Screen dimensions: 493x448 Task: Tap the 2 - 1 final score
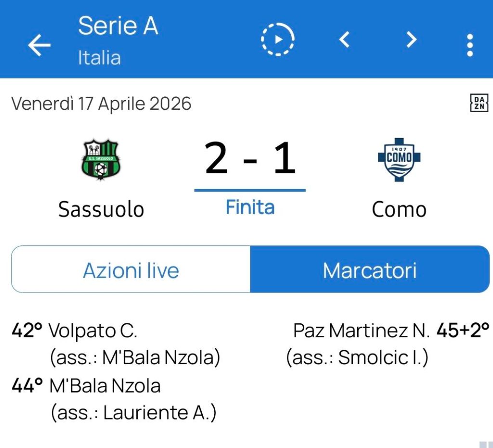coord(250,159)
